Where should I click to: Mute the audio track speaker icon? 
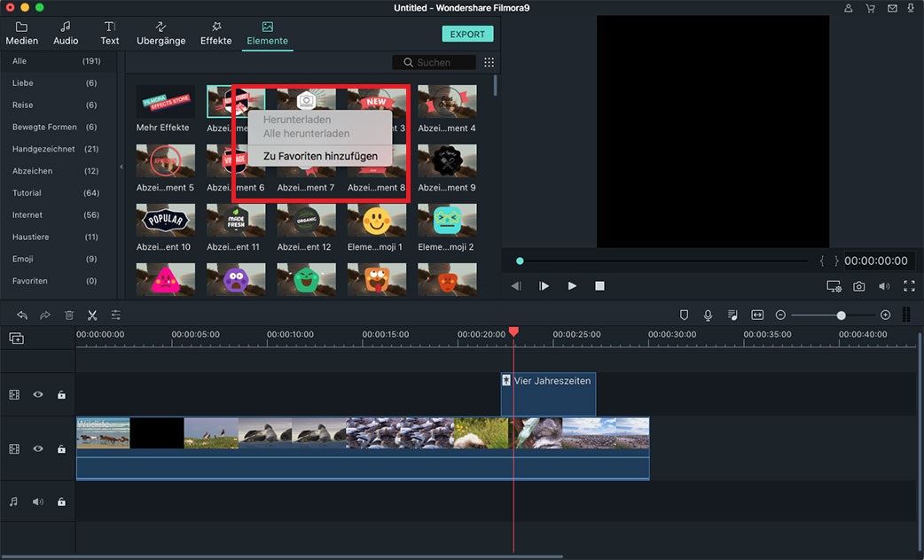[38, 502]
